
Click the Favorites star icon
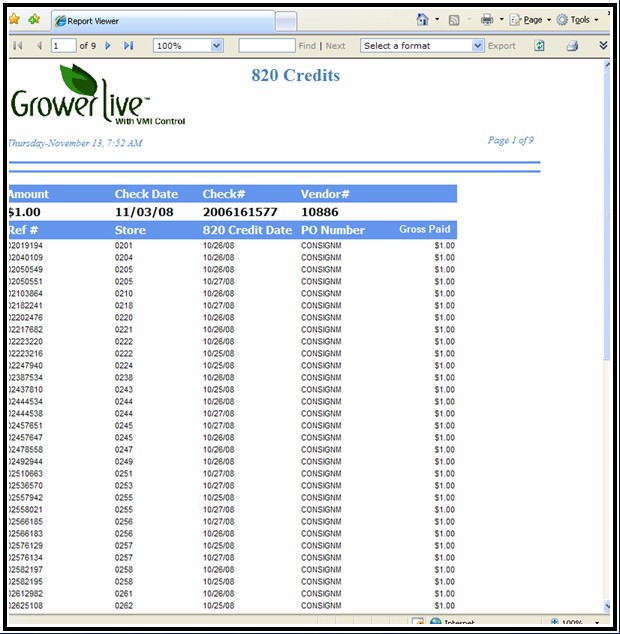(x=14, y=19)
